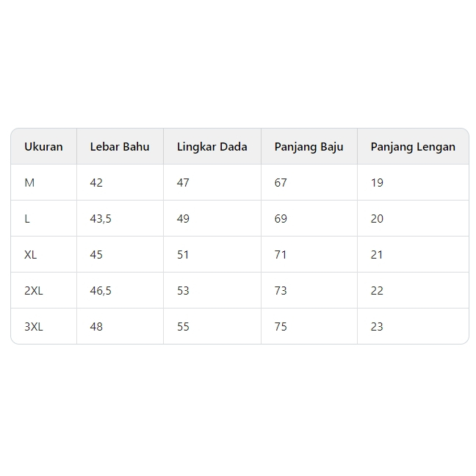The image size is (476, 476).
Task: Click the 3XL size row label
Action: 34,326
